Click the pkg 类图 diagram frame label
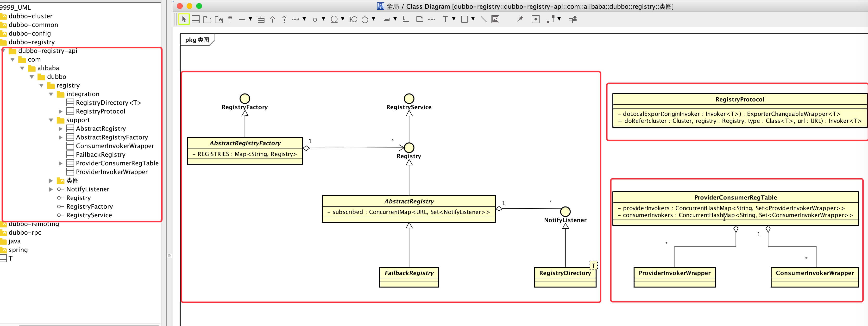The height and width of the screenshot is (326, 868). [x=197, y=40]
